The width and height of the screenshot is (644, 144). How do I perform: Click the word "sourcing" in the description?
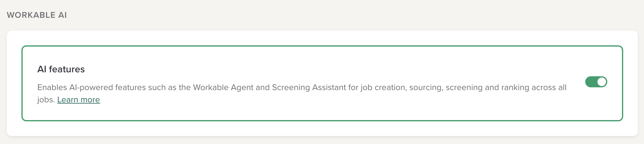pyautogui.click(x=426, y=88)
